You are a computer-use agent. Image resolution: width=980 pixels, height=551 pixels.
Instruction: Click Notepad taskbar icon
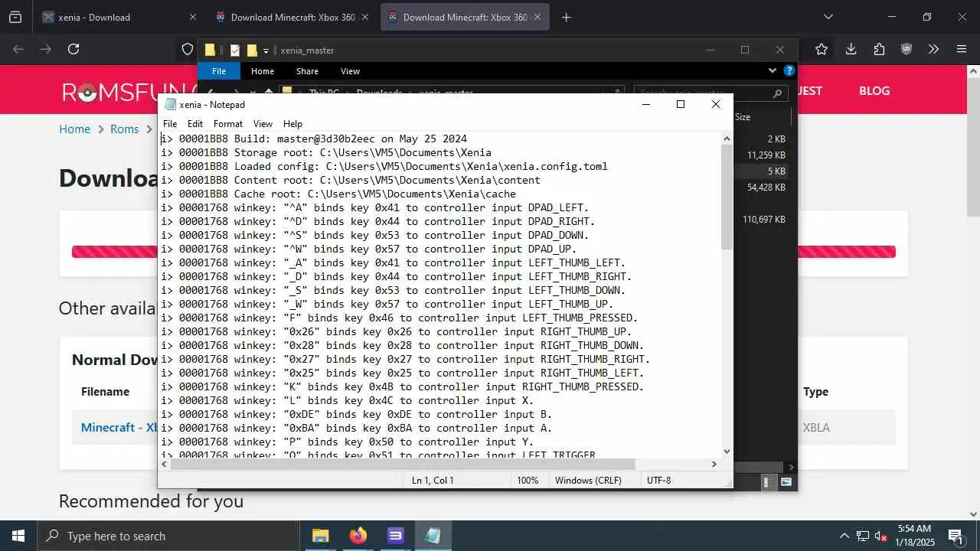[x=433, y=536]
